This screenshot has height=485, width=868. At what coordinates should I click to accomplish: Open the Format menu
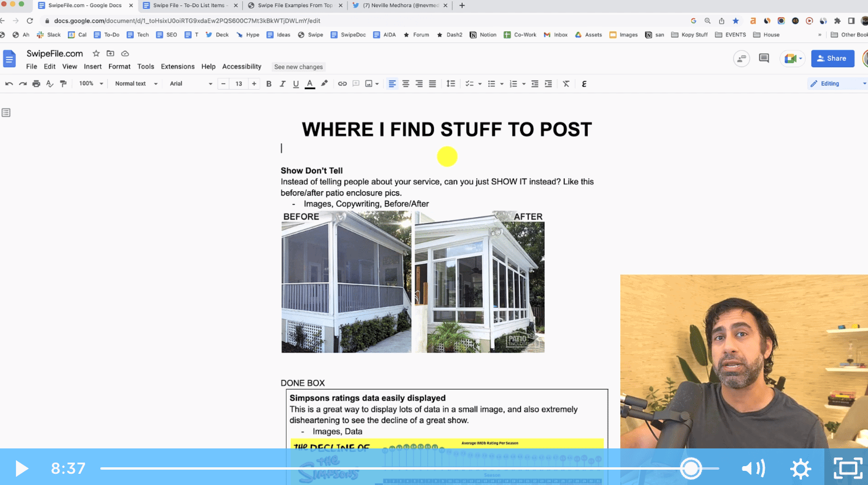coord(120,67)
